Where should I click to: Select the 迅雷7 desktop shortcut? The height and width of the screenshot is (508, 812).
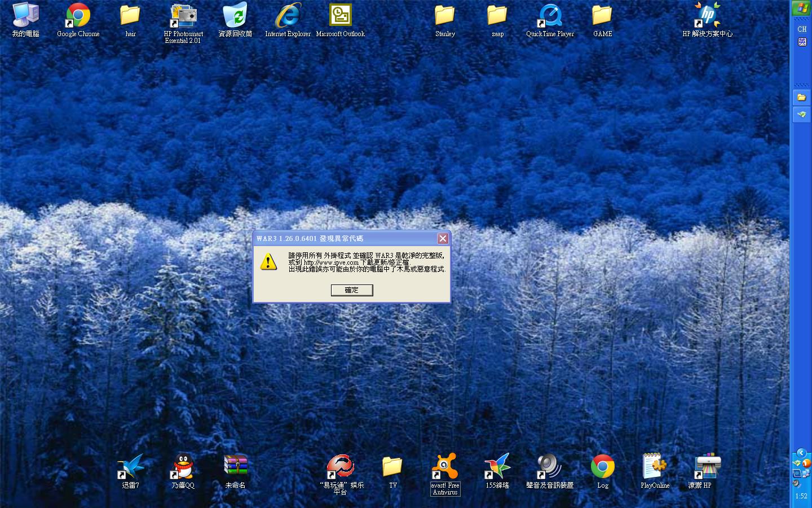point(130,471)
